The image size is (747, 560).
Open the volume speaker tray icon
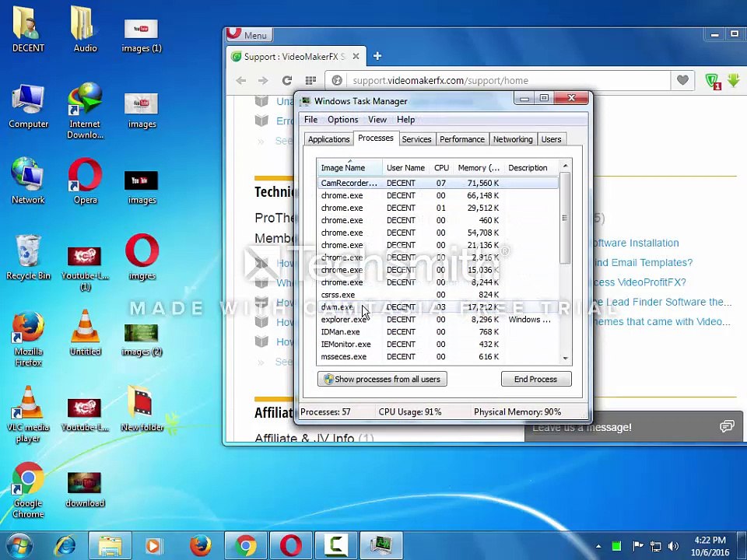[673, 546]
